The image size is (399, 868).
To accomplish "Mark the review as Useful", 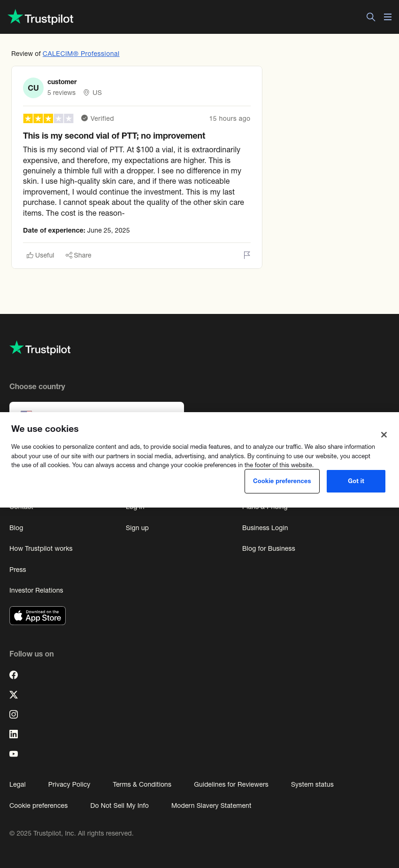I will (x=40, y=255).
